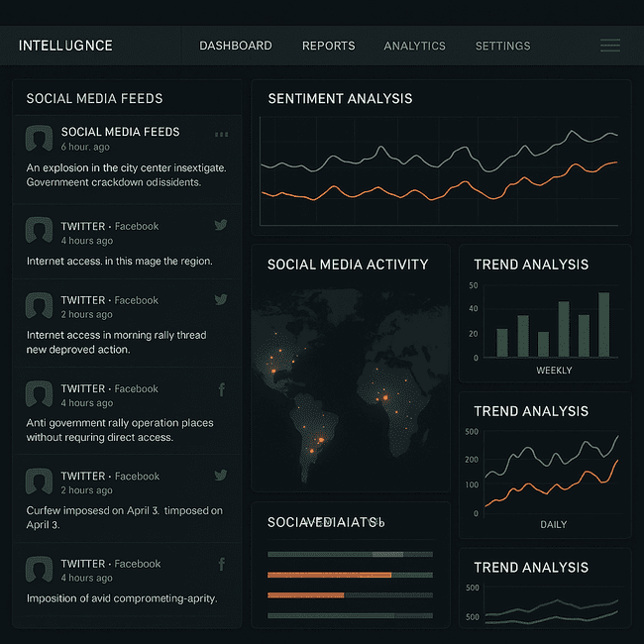This screenshot has height=644, width=644.
Task: Click the bottom gray progress bar
Action: click(x=350, y=615)
